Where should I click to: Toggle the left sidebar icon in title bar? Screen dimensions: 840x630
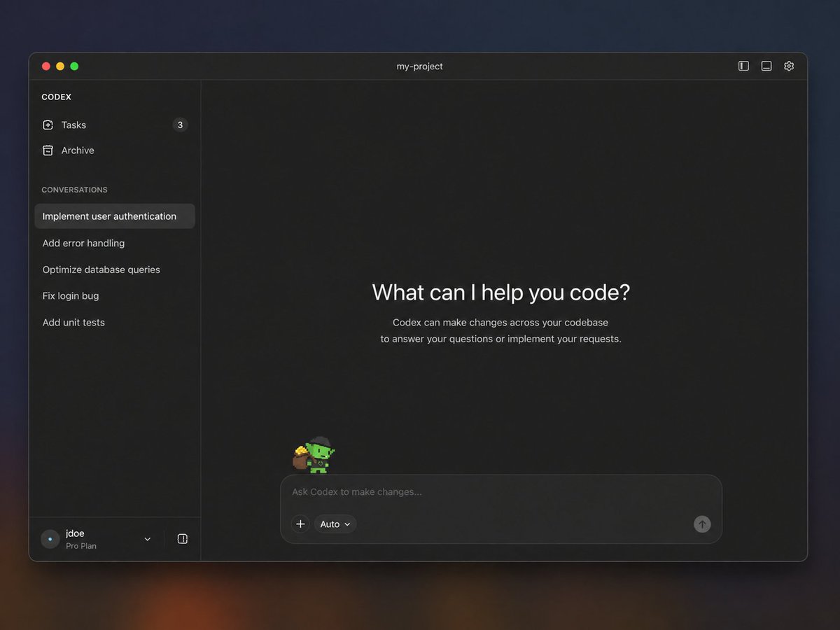(x=743, y=66)
